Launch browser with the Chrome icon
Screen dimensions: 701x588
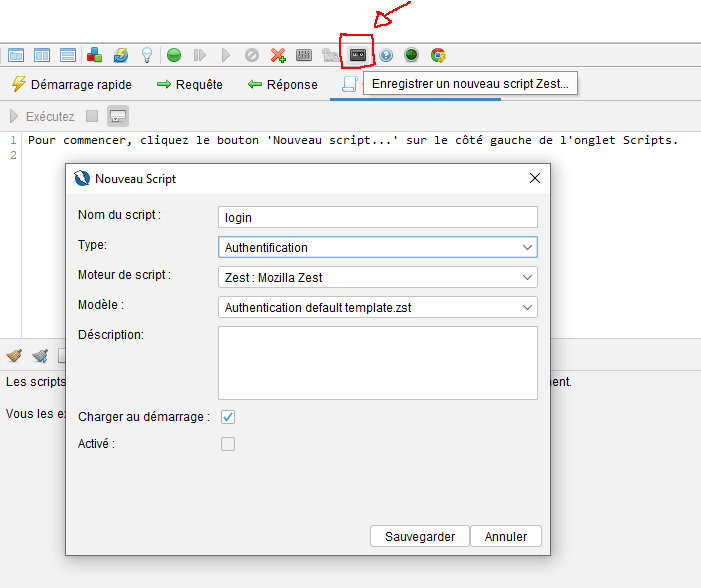click(438, 55)
